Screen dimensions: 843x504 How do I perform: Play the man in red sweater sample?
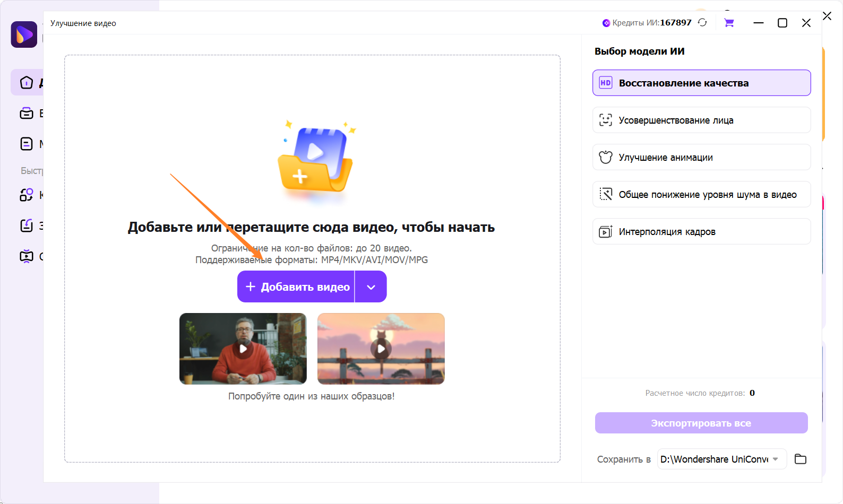[x=243, y=349]
